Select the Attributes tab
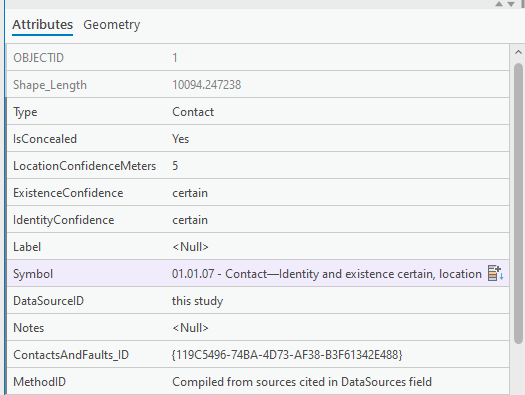Screen dimensions: 525x395 (x=43, y=25)
